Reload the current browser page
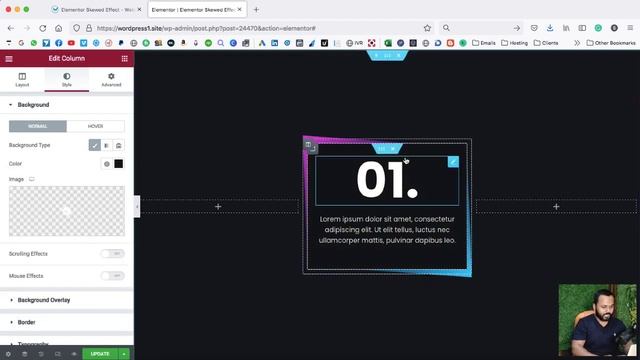The image size is (640, 360). pyautogui.click(x=42, y=28)
